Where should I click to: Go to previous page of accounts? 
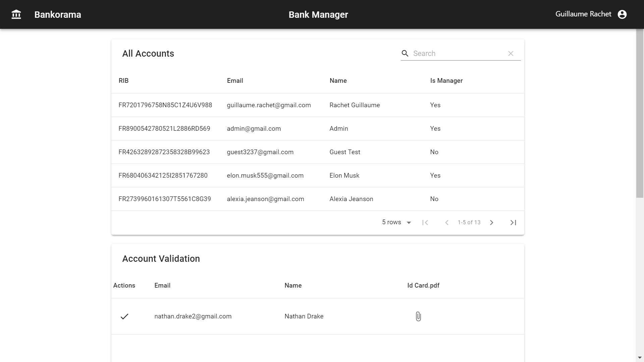446,223
